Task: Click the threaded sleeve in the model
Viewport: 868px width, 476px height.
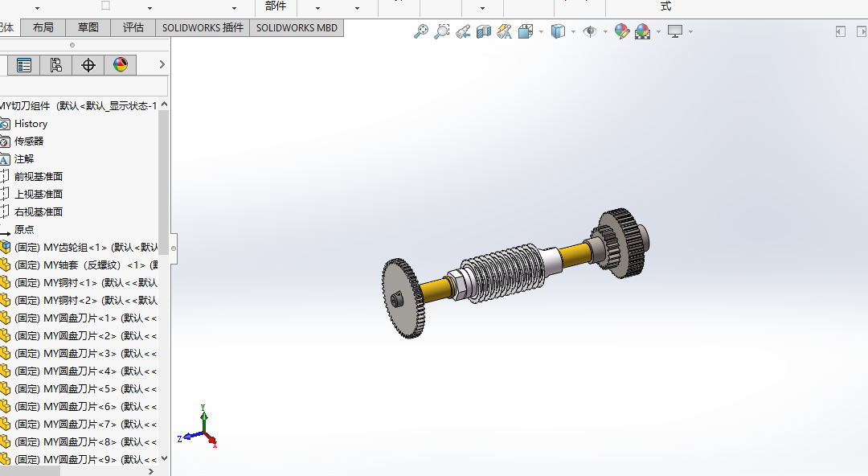Action: (504, 273)
